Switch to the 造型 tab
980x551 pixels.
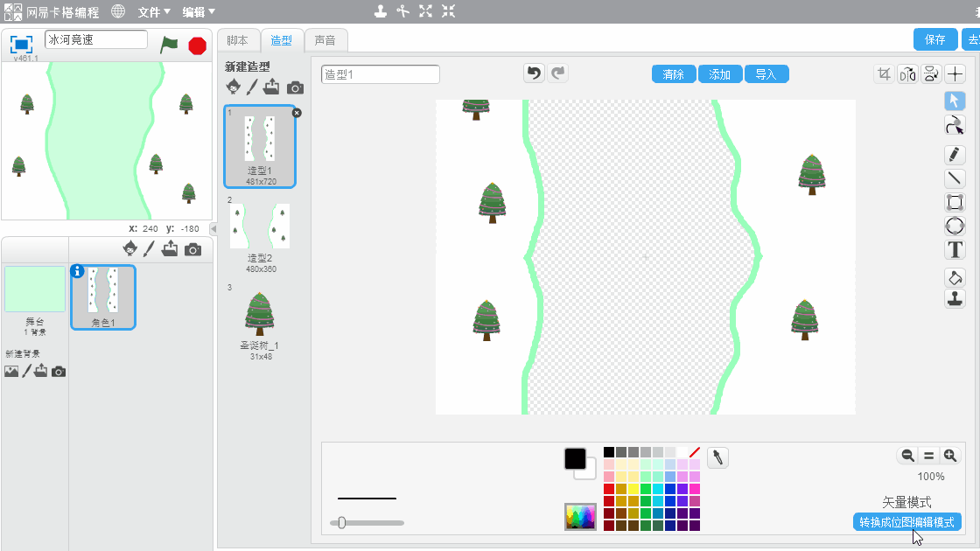click(x=281, y=40)
